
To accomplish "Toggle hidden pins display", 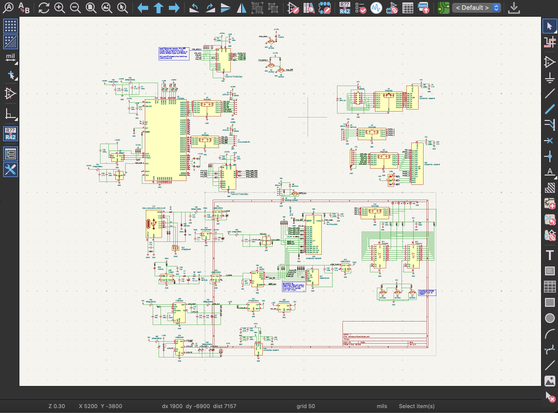I will pyautogui.click(x=10, y=94).
